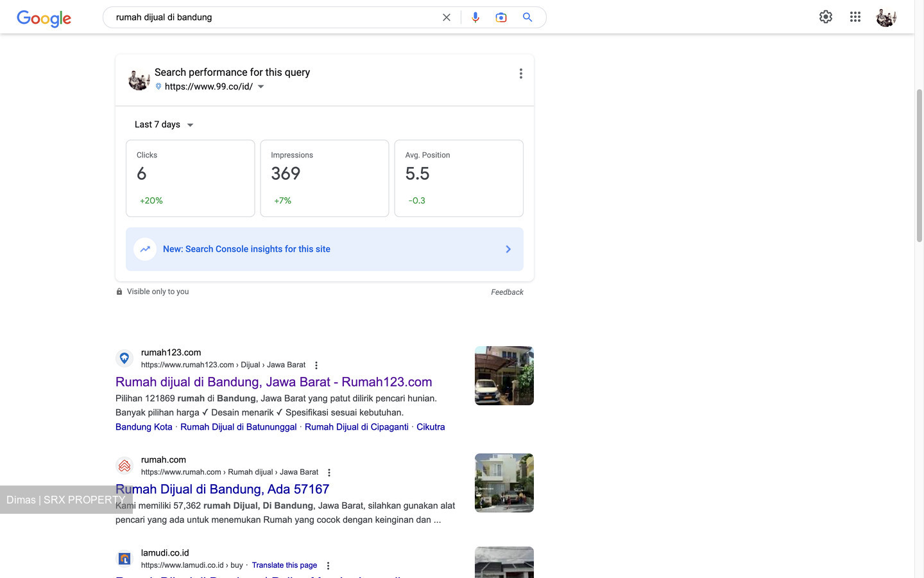Open the Google apps grid

(x=855, y=17)
